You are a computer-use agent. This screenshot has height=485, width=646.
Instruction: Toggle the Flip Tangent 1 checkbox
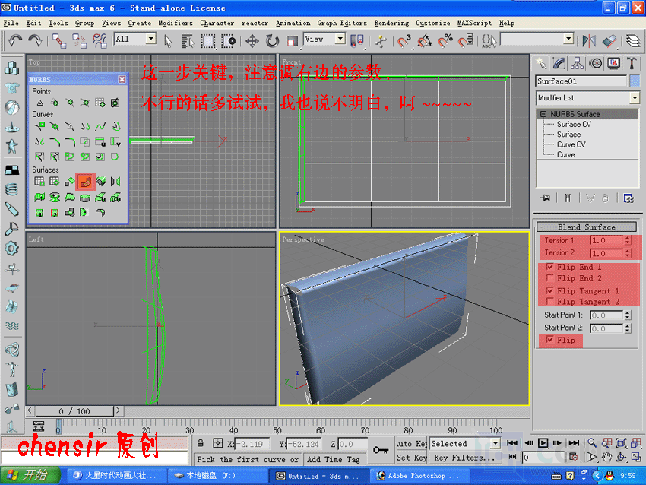[549, 291]
